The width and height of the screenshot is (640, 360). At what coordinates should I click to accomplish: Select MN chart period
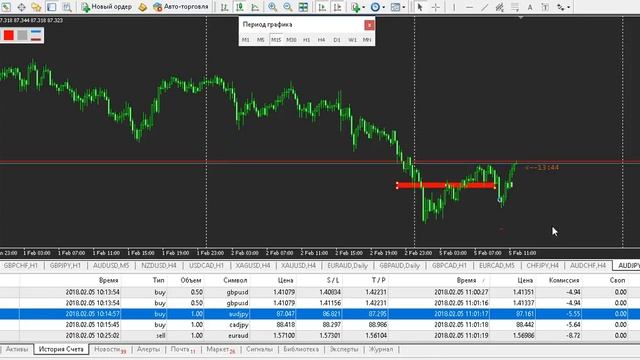[367, 40]
